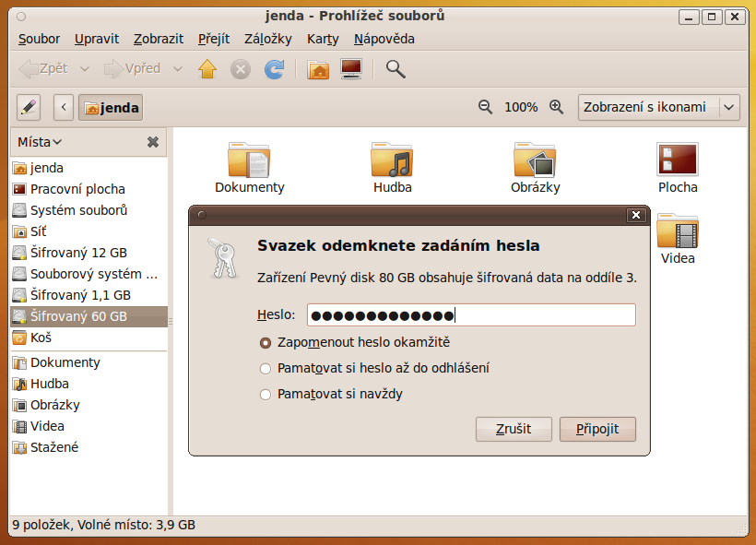Zoom in with the plus magnifier

click(x=556, y=107)
